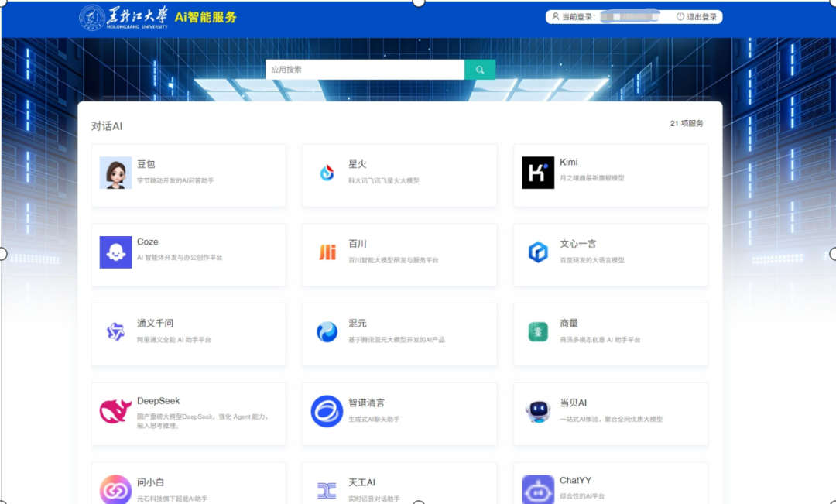Open the Wenxin Yiyan (文心一言) hexagon icon
The image size is (836, 504).
click(538, 252)
